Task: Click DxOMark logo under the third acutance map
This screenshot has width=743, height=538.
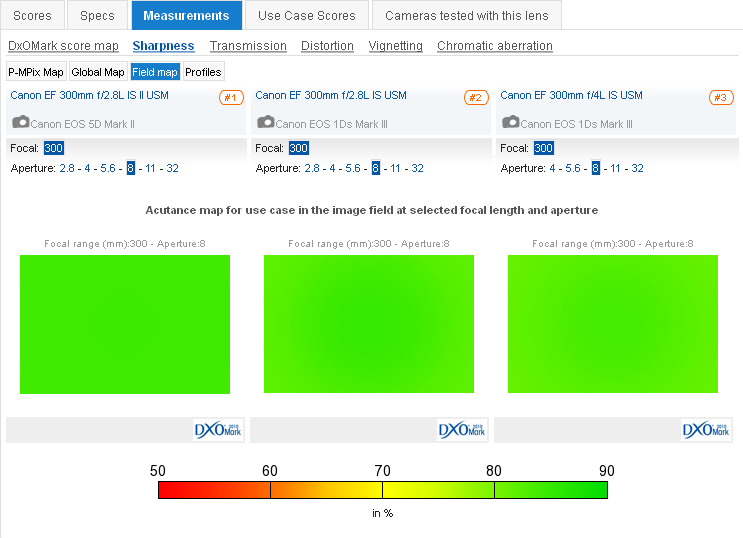Action: 706,429
